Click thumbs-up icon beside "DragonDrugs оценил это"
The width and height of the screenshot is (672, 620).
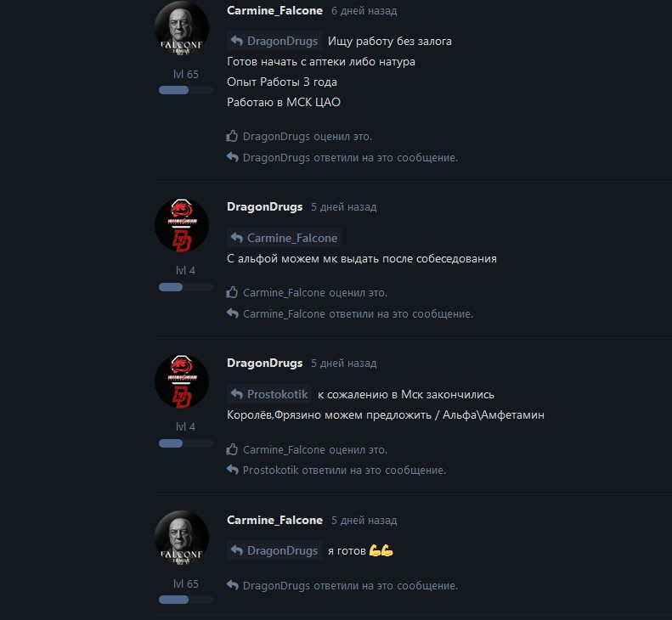click(232, 136)
